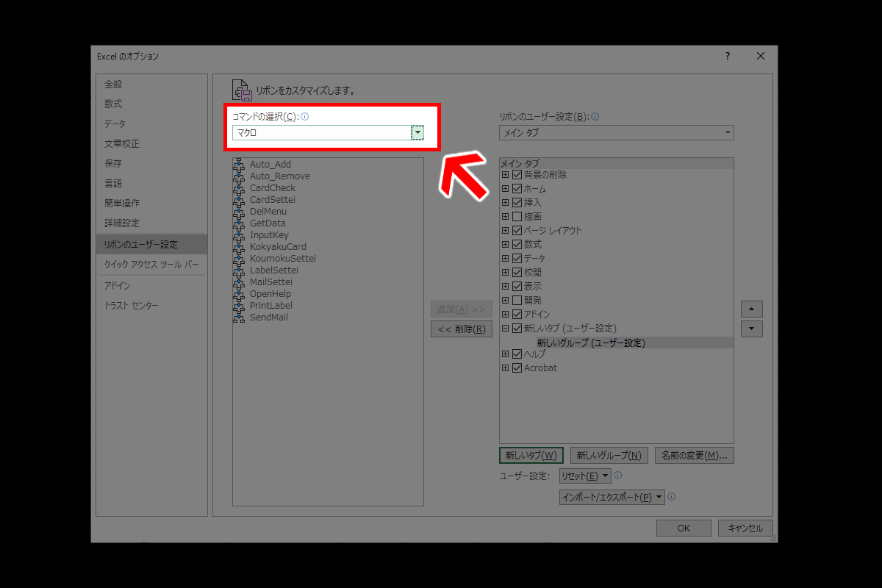Click info icon beside コマンドの選択
This screenshot has width=882, height=588.
[304, 117]
